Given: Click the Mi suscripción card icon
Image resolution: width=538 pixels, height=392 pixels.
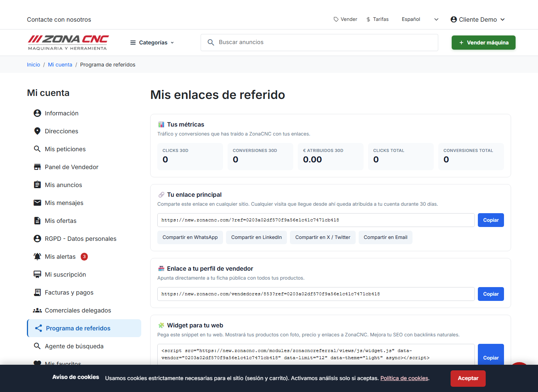Looking at the screenshot, I should pyautogui.click(x=37, y=274).
